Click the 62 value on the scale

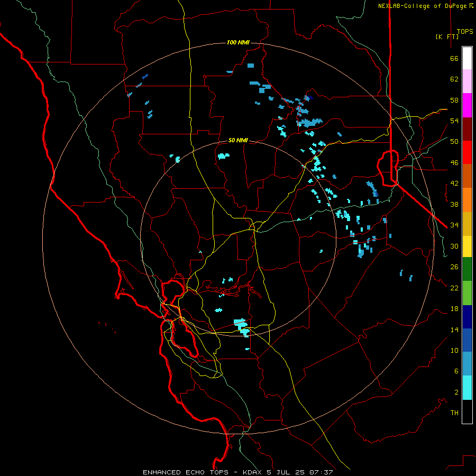click(454, 79)
